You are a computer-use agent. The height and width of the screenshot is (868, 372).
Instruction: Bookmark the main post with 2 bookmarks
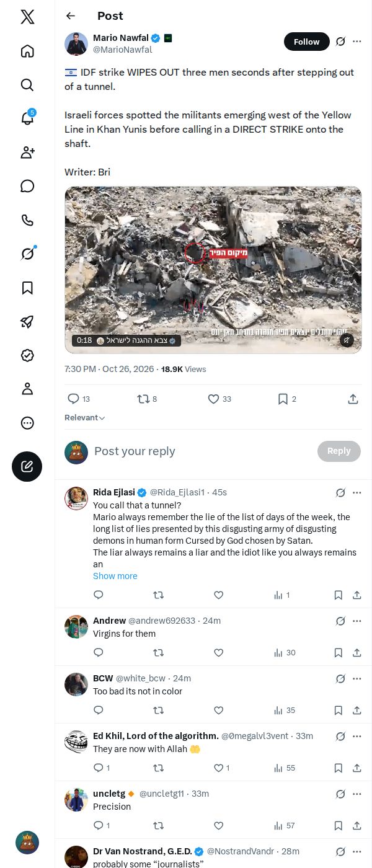click(x=286, y=399)
